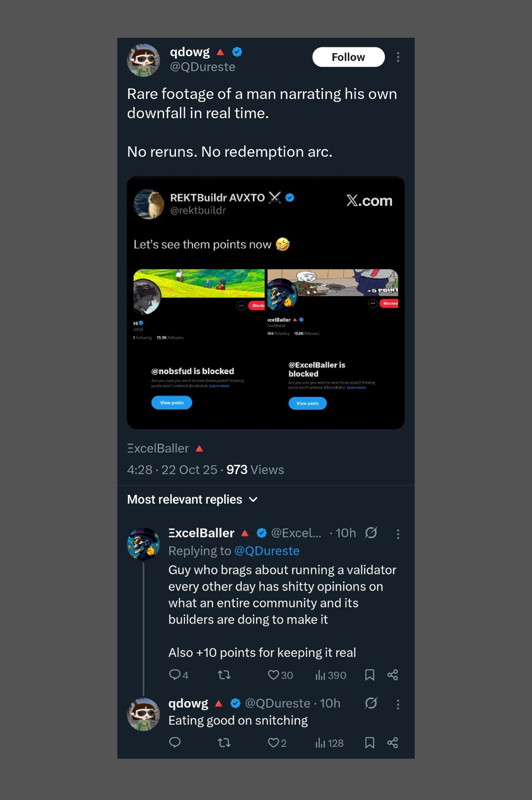The height and width of the screenshot is (800, 532).
Task: Share ExcelBaller's reply
Action: (x=392, y=675)
